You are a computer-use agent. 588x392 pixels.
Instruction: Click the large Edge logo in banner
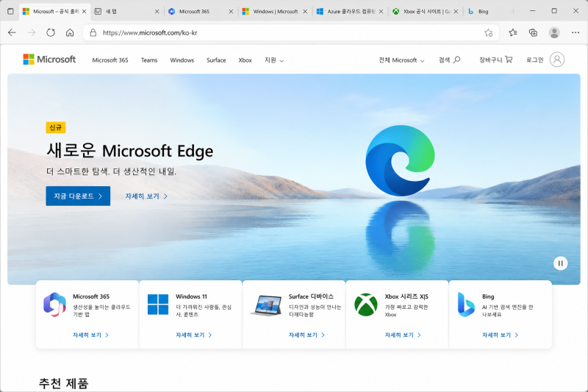(400, 160)
